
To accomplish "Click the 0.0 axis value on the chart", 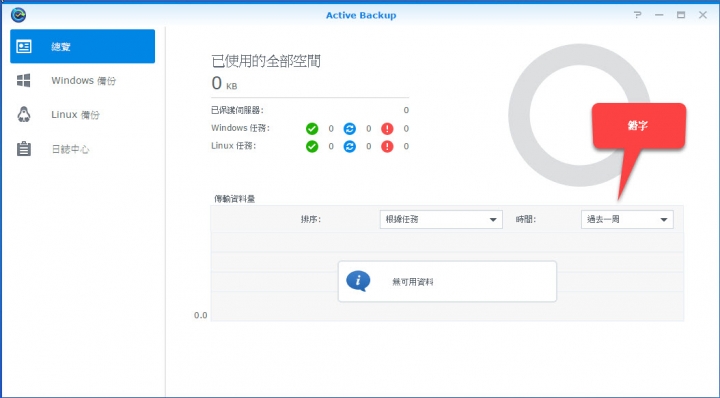I will coord(201,315).
